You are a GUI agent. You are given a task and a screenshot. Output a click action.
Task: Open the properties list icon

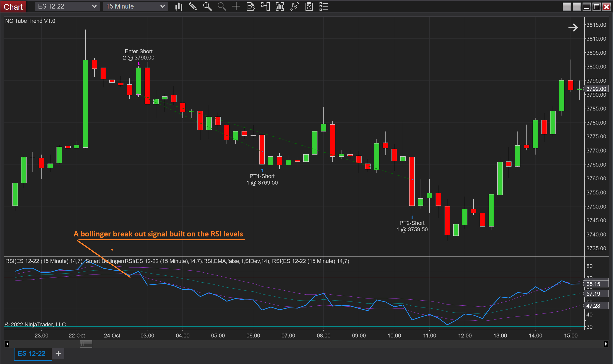[x=323, y=7]
